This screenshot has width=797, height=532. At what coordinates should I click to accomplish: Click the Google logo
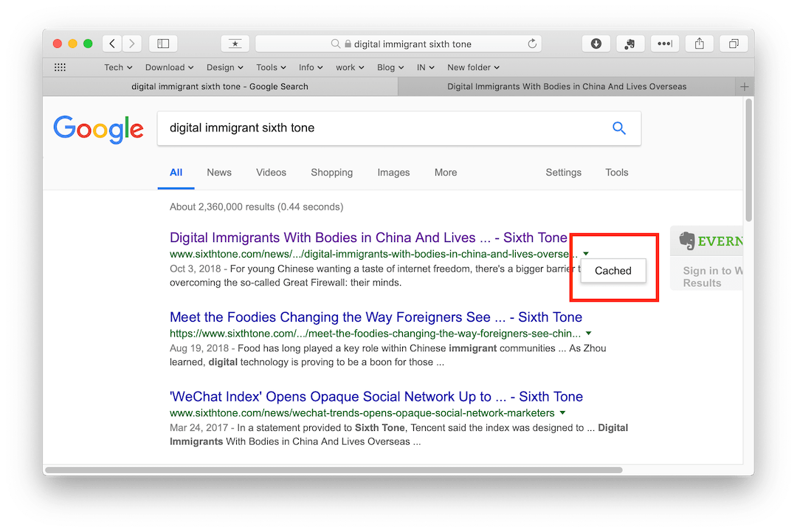99,129
